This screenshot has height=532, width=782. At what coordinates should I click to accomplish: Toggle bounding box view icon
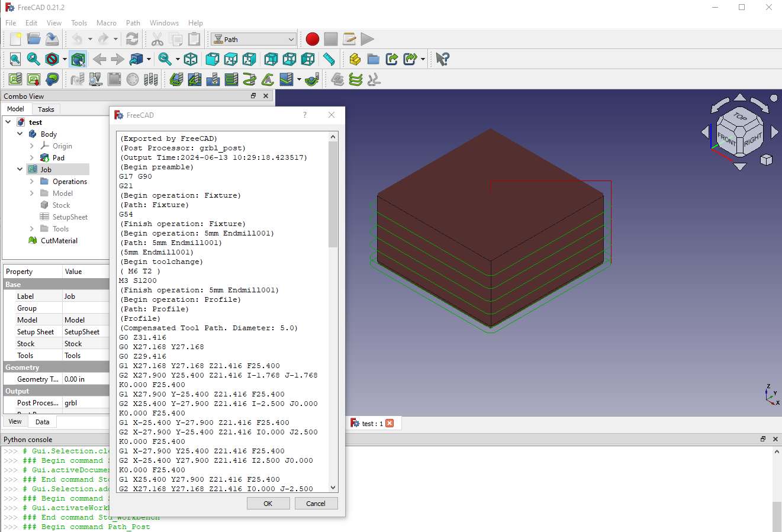(78, 59)
